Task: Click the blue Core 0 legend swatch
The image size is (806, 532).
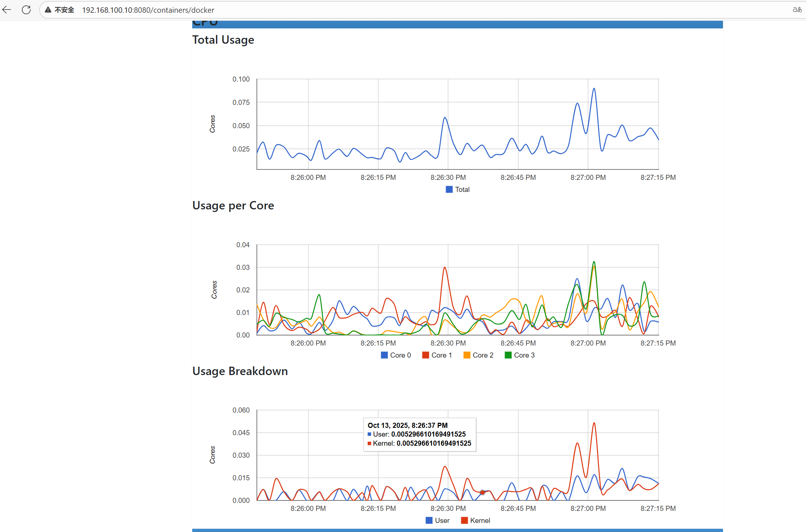Action: pyautogui.click(x=384, y=355)
